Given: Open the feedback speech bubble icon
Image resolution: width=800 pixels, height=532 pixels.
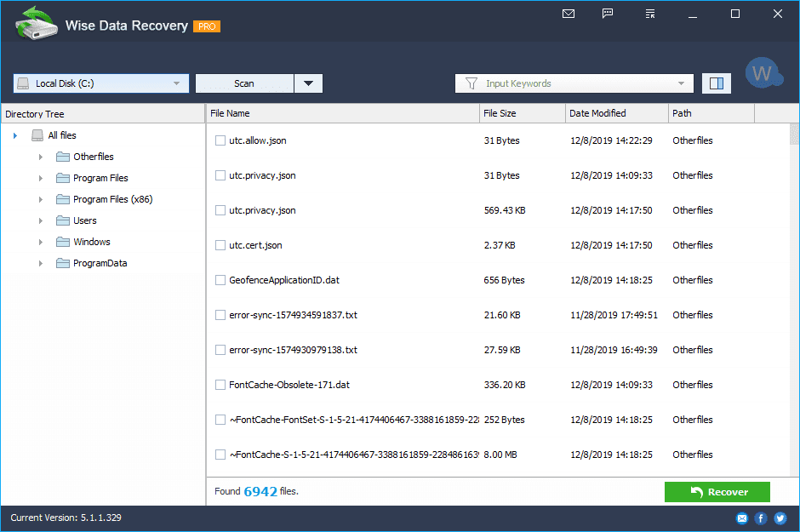Looking at the screenshot, I should pos(608,13).
